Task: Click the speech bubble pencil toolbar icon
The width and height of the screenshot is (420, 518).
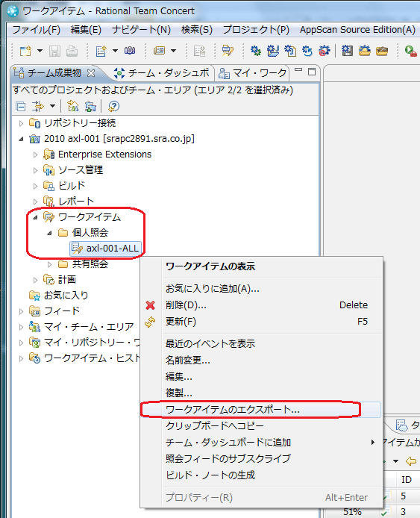Action: click(x=228, y=51)
